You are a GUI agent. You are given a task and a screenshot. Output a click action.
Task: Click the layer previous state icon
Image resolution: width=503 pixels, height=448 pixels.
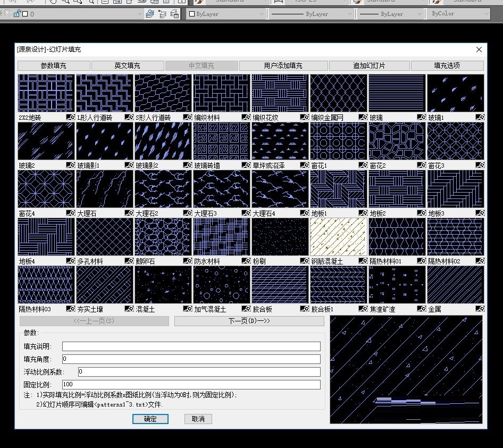point(162,14)
